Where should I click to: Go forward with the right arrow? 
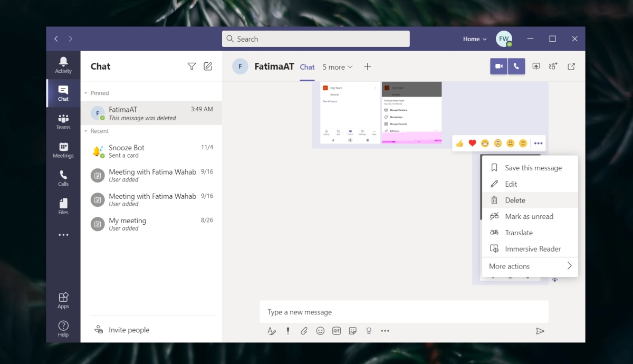click(x=71, y=39)
